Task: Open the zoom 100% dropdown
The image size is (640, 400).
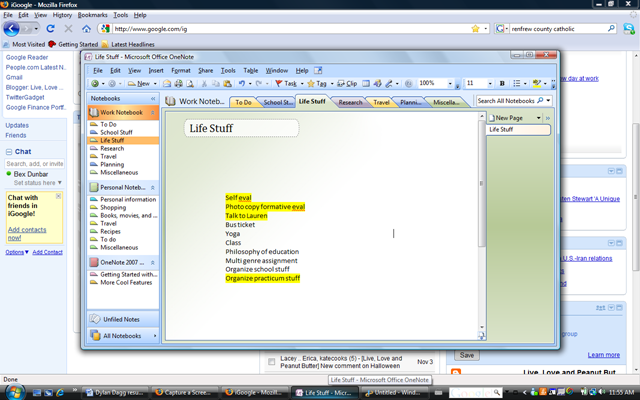Action: pyautogui.click(x=450, y=83)
